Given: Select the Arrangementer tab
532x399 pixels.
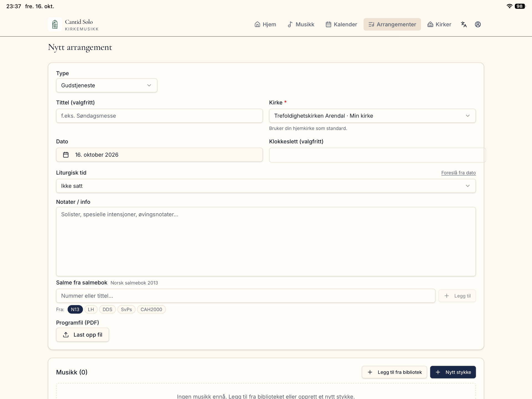Looking at the screenshot, I should pyautogui.click(x=392, y=24).
